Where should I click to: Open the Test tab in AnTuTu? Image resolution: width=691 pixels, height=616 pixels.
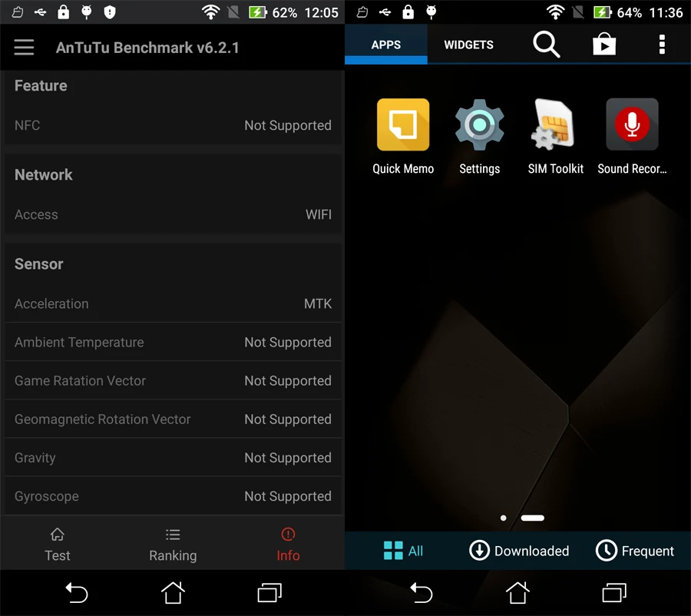(x=58, y=545)
